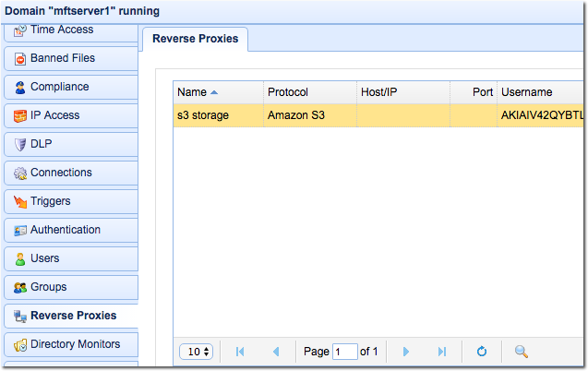Click the Authentication ID card icon
588x371 pixels.
click(x=20, y=230)
